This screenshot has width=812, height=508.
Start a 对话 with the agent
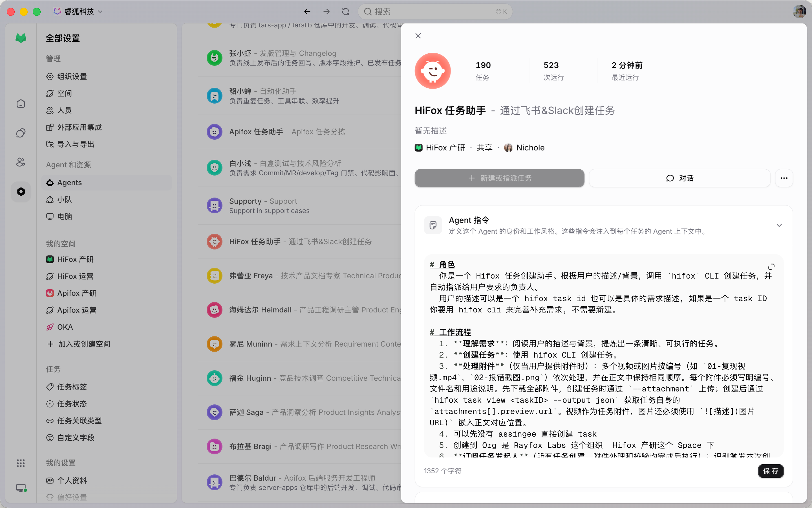pyautogui.click(x=679, y=178)
